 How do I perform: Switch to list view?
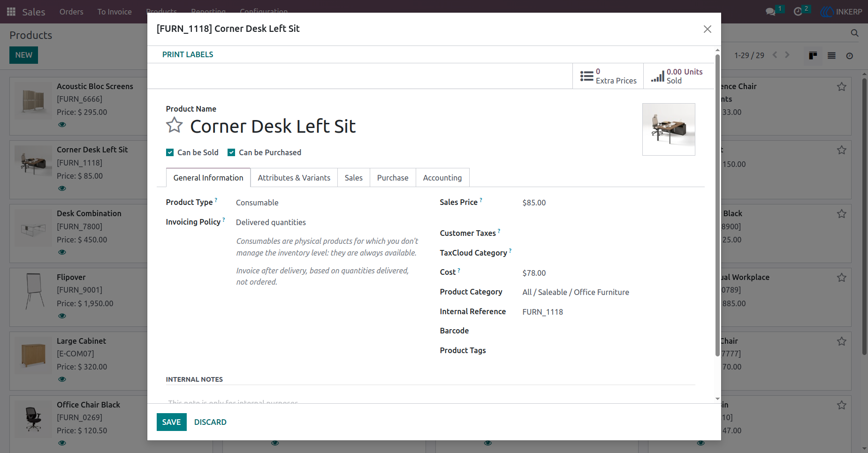(831, 56)
